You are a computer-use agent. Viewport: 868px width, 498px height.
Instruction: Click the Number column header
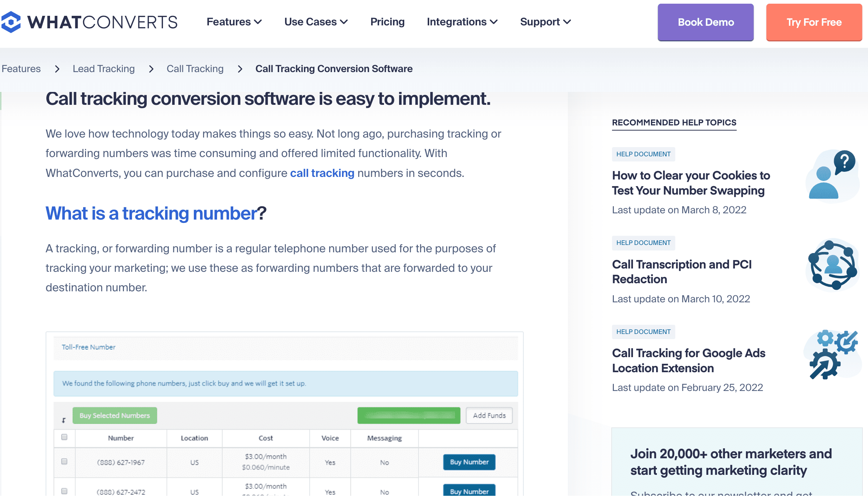[121, 438]
